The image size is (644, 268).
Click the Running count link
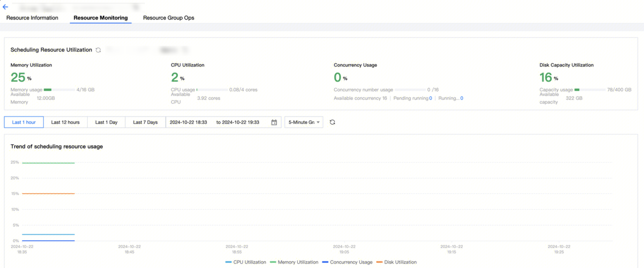(x=462, y=98)
